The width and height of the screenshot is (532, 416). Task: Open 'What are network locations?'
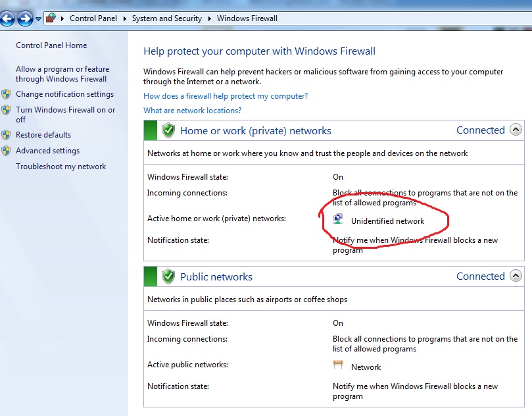click(193, 110)
